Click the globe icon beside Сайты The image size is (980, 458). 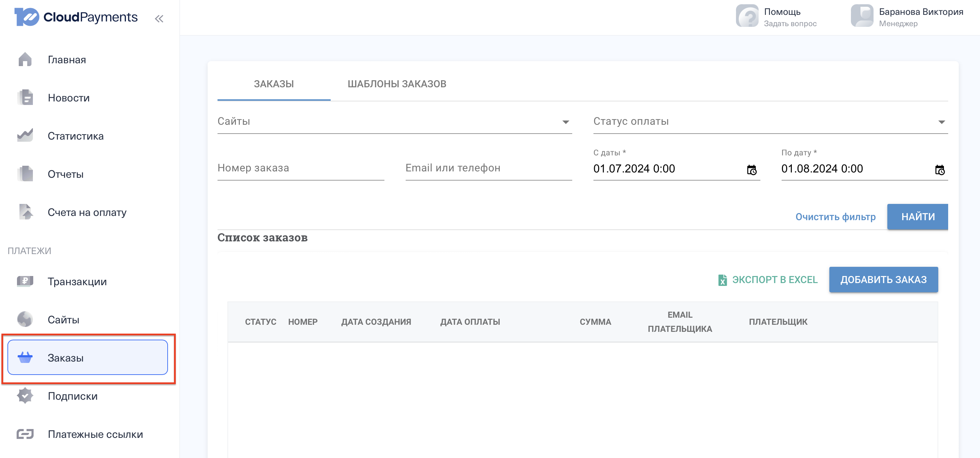[25, 319]
